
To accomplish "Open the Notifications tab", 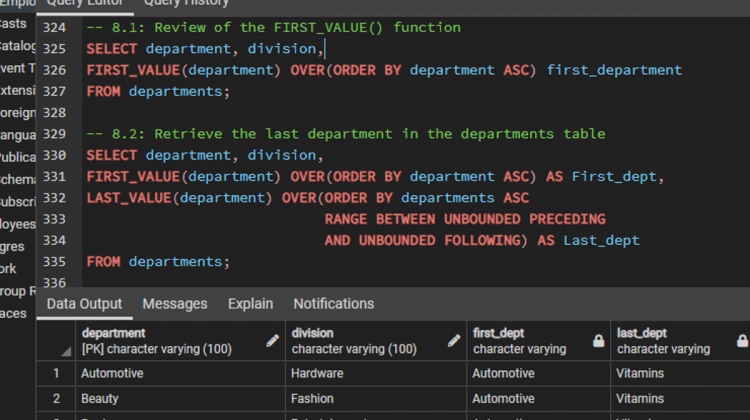I will click(x=334, y=304).
